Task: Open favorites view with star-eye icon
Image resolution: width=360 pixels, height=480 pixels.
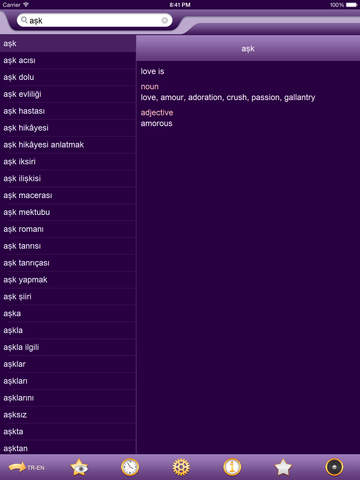Action: point(79,467)
